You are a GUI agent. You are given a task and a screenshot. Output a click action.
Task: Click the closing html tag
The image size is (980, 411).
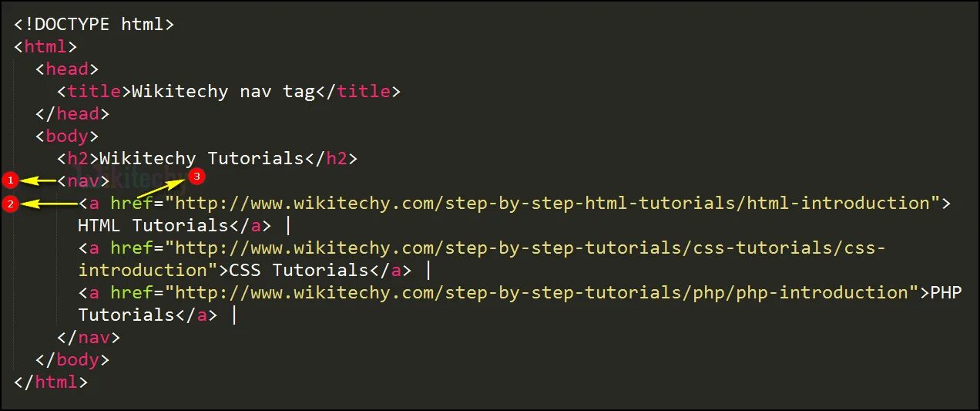point(51,382)
